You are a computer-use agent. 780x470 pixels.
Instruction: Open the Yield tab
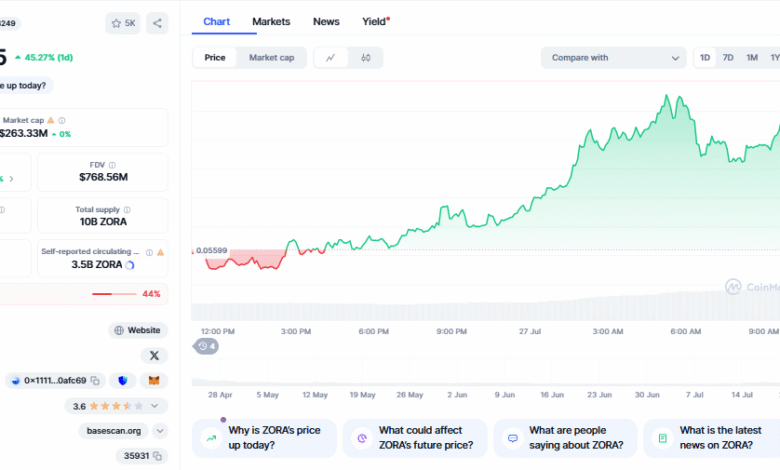(376, 22)
